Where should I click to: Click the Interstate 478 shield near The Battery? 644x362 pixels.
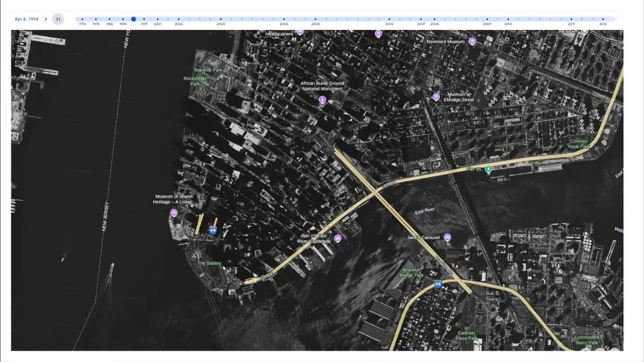click(x=213, y=230)
